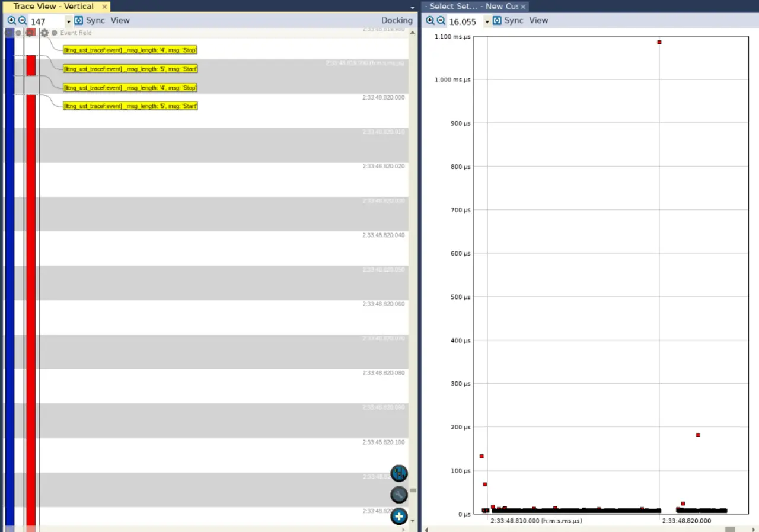Close the Select Set - New Custom tab
The height and width of the screenshot is (532, 759).
pos(523,7)
